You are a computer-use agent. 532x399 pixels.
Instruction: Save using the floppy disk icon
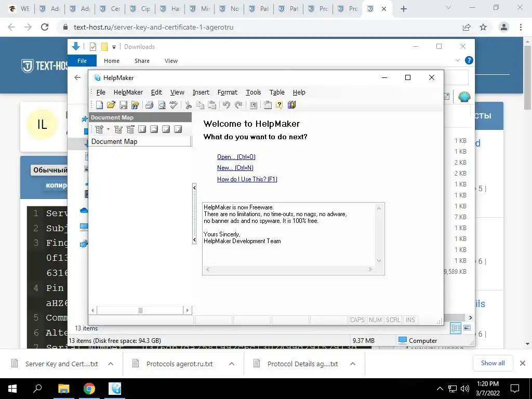pos(123,105)
